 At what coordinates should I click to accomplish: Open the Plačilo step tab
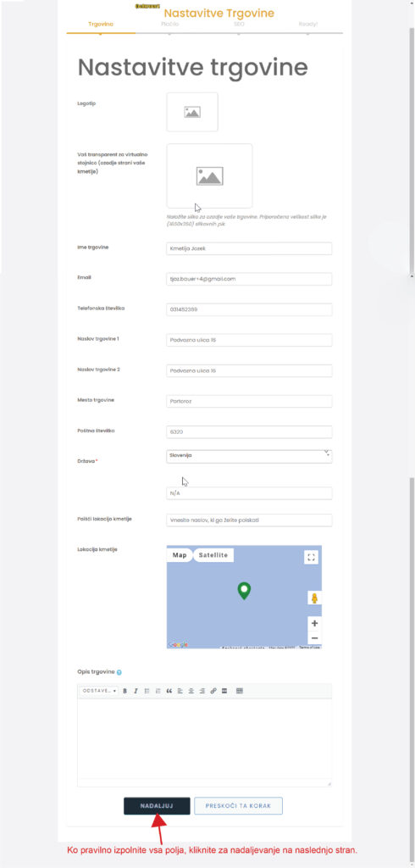[170, 25]
